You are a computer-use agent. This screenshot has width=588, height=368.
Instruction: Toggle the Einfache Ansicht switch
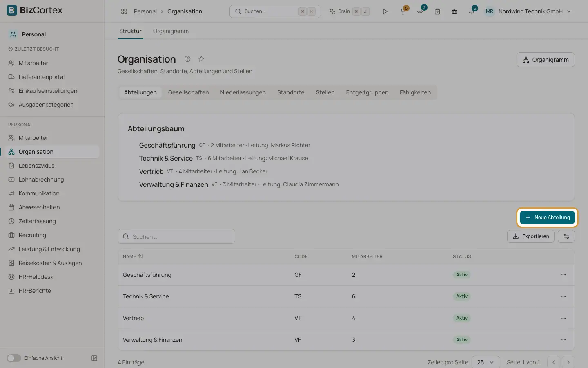[14, 358]
